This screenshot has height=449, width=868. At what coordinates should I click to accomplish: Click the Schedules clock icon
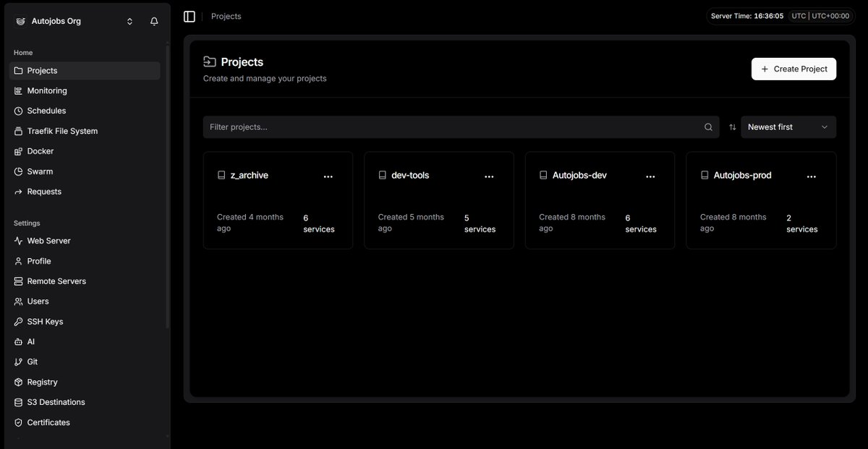[x=19, y=111]
